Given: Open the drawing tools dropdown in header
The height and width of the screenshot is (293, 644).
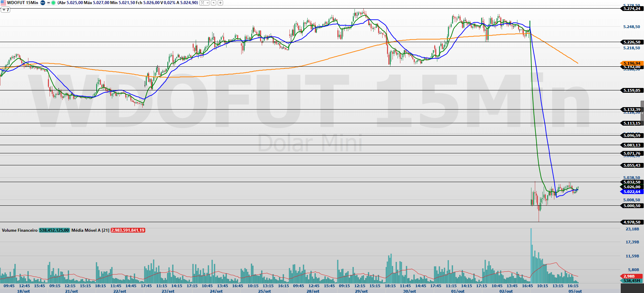Looking at the screenshot, I should click(x=204, y=3).
